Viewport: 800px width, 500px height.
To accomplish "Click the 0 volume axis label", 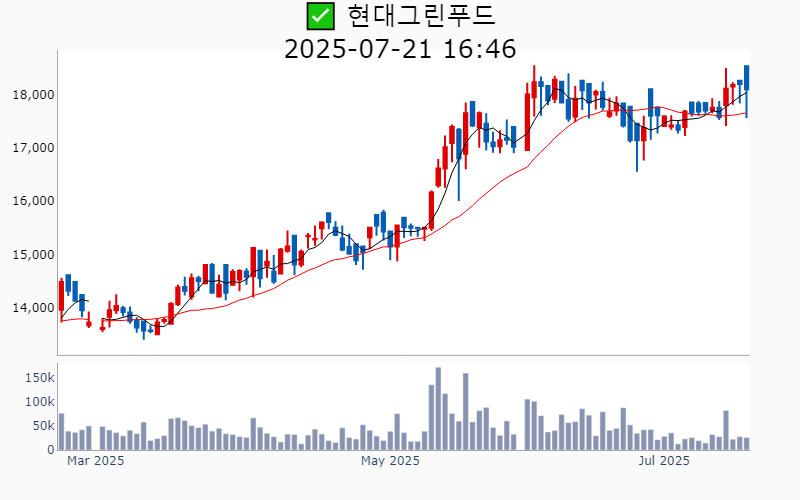I will [x=51, y=450].
